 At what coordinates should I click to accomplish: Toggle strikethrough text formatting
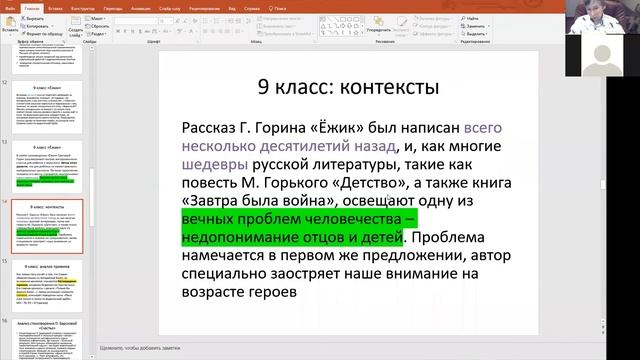pos(147,31)
